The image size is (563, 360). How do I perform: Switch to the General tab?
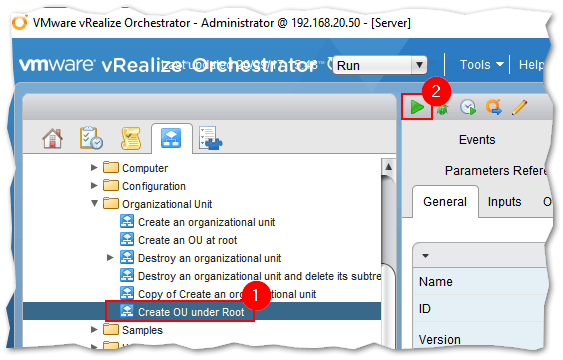(x=445, y=202)
